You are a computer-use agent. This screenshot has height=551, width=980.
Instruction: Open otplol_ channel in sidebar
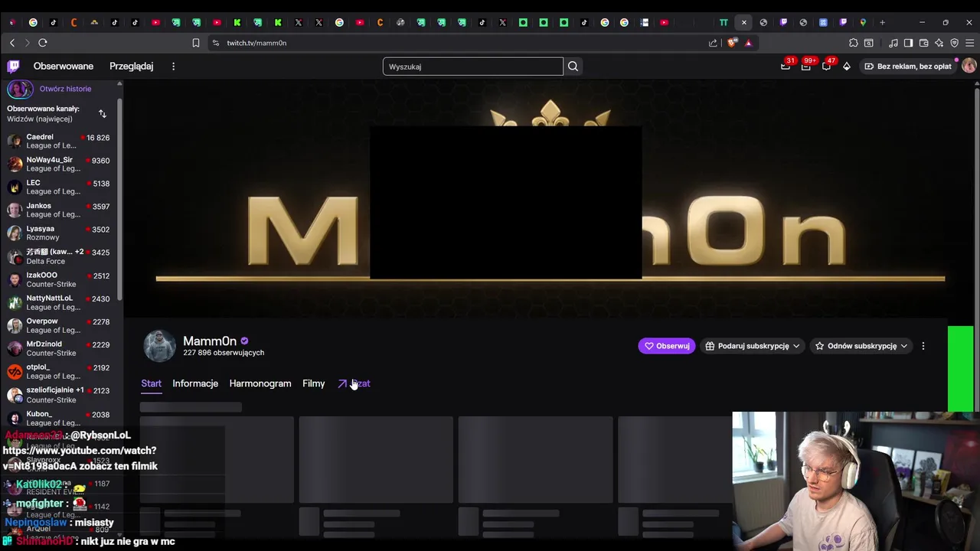click(x=59, y=371)
